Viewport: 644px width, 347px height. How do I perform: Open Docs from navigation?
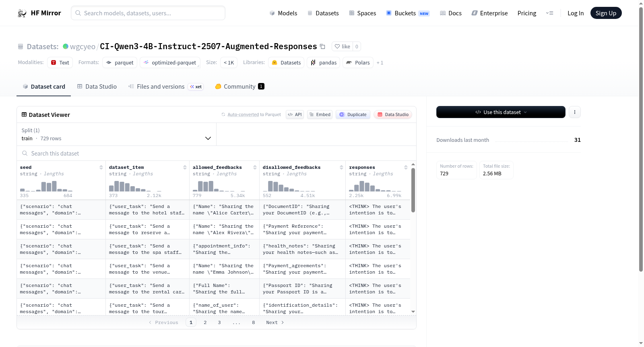[451, 13]
